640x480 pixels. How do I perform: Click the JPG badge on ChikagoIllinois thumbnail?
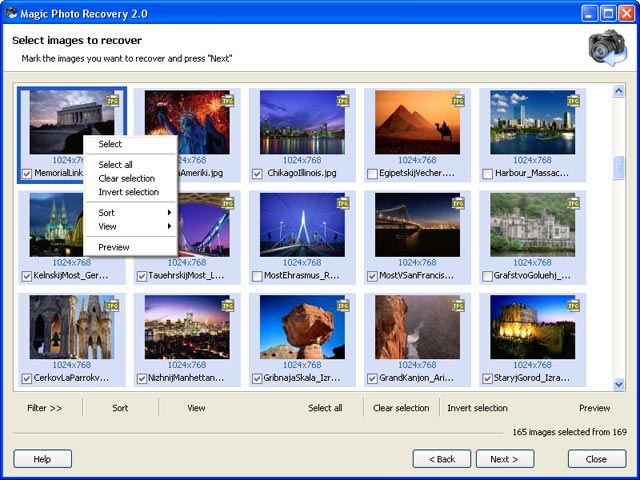pos(343,101)
